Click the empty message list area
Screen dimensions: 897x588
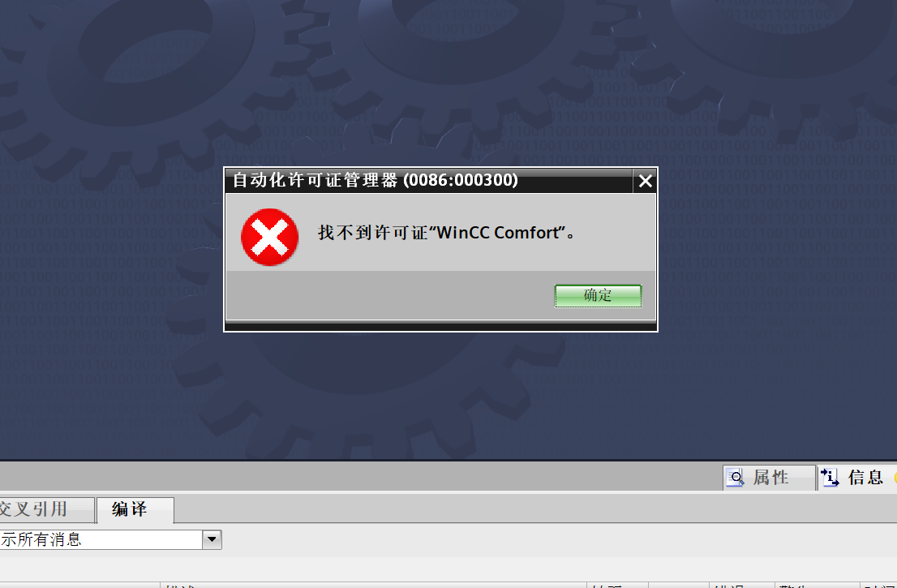click(x=448, y=569)
